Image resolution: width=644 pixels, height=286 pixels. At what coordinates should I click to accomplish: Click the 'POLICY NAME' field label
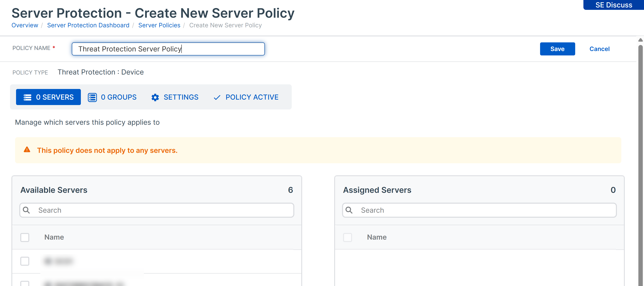point(31,48)
